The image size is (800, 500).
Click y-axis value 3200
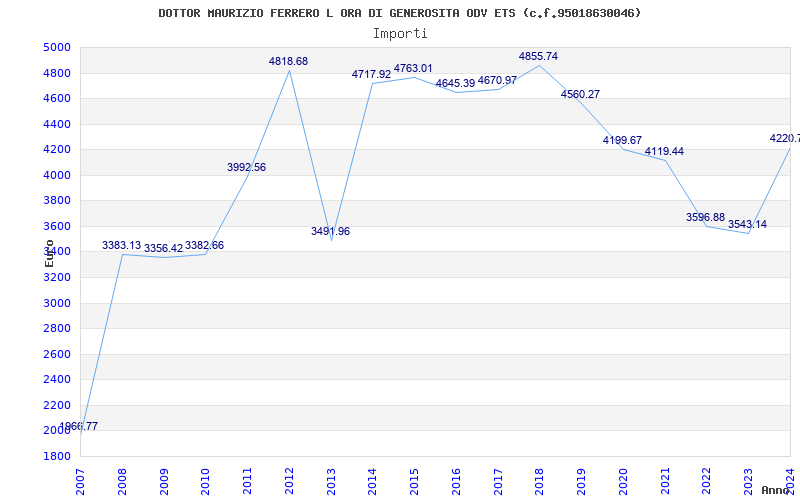[x=57, y=278]
